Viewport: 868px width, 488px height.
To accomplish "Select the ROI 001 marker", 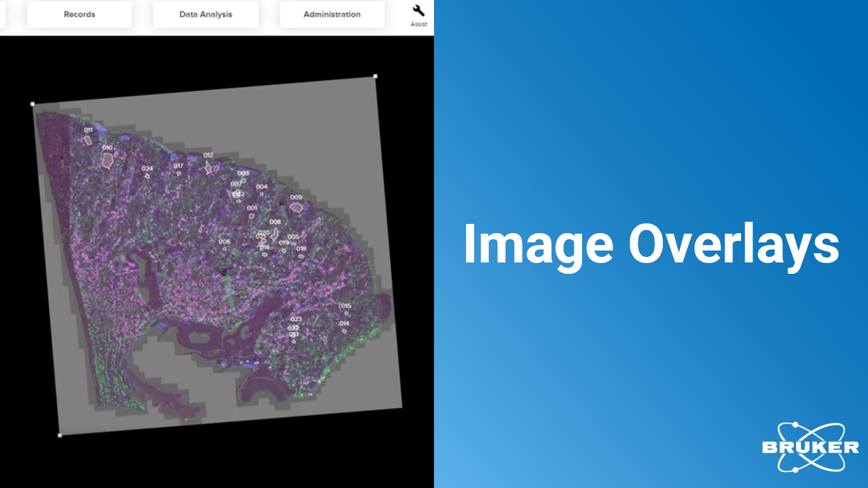I will [252, 216].
